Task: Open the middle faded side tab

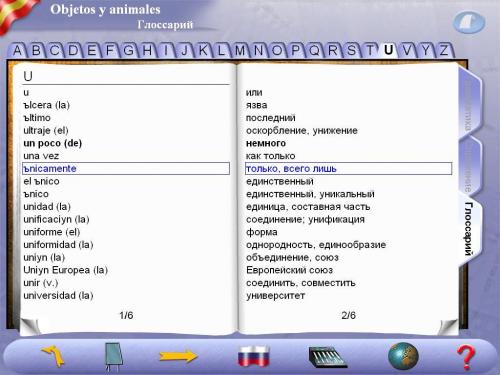Action: [x=469, y=167]
